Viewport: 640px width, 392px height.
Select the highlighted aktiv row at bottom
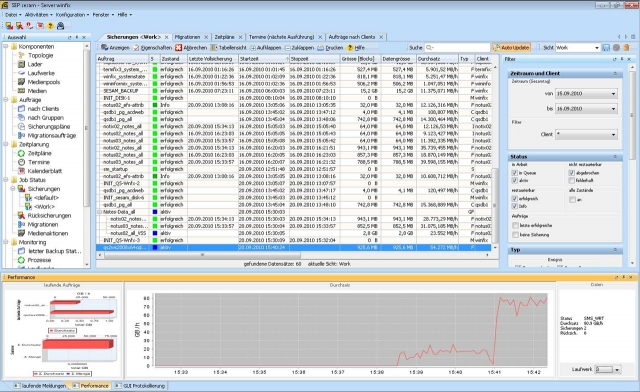[294, 247]
